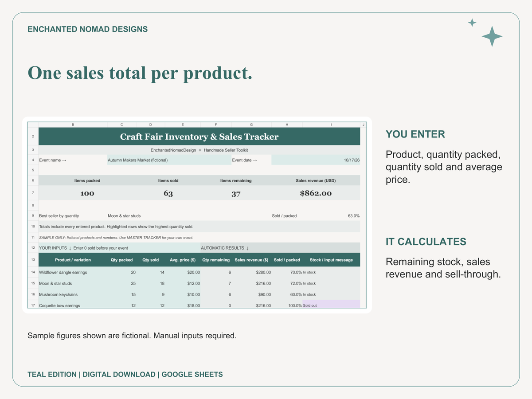Viewport: 532px width, 399px height.
Task: Select column C header
Action: coord(121,125)
